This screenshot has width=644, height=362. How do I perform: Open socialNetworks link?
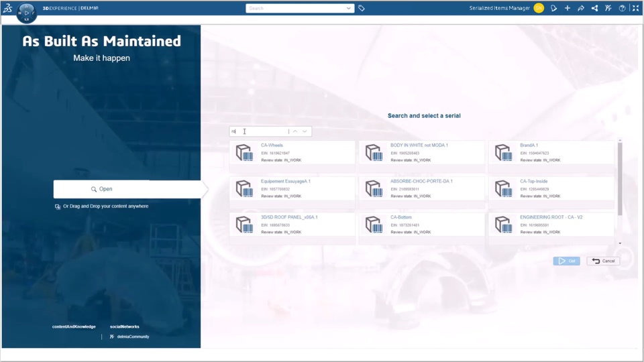125,326
